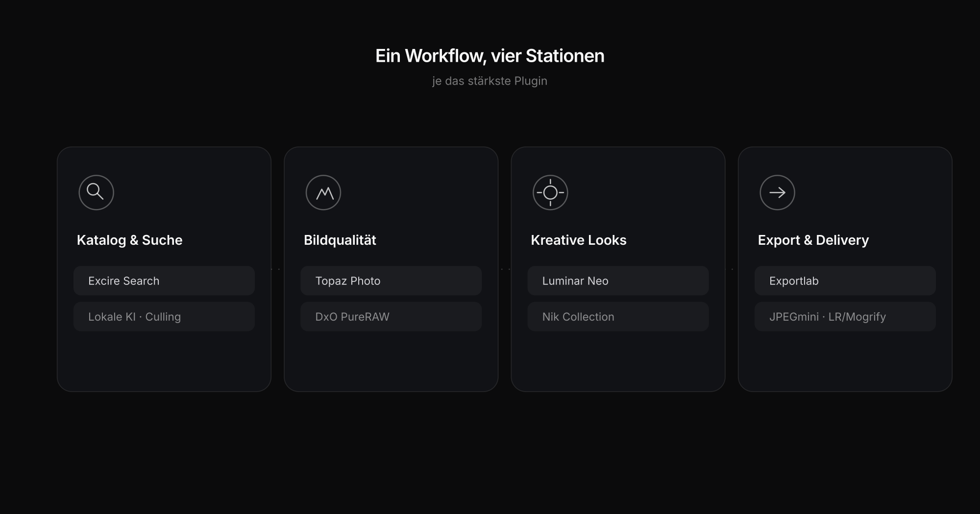Click the right arrow export icon
The image size is (980, 514).
click(x=777, y=192)
